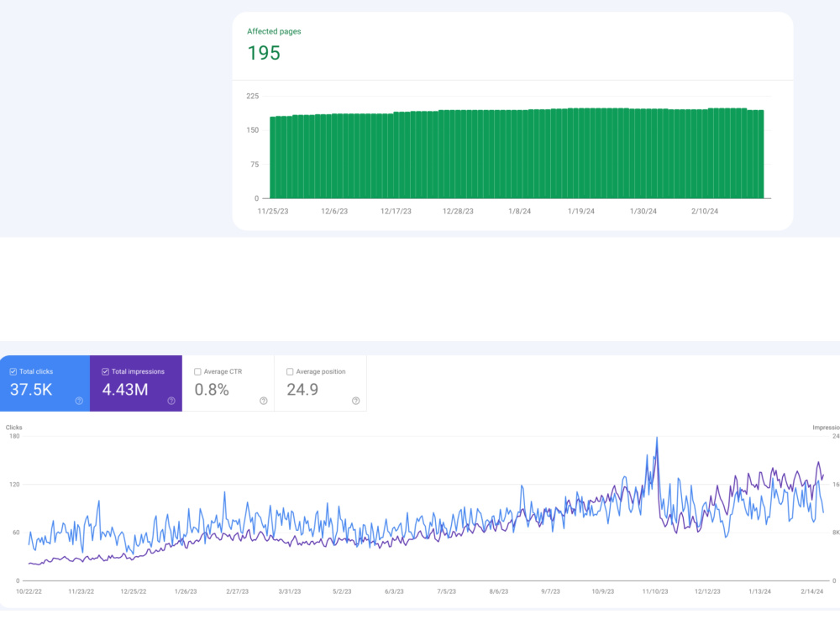Viewport: 840px width, 630px height.
Task: Click the 180 clicks axis label
Action: [14, 436]
